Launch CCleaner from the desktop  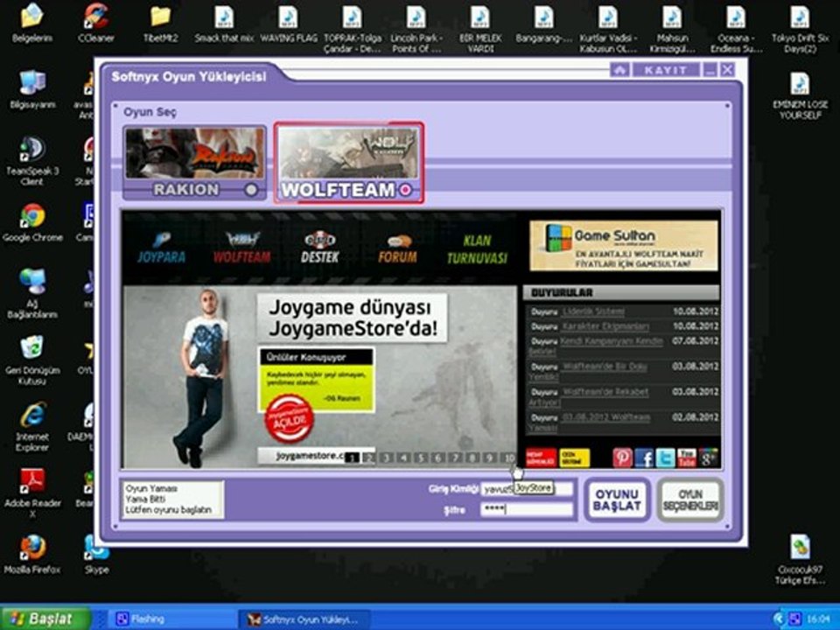[x=96, y=24]
